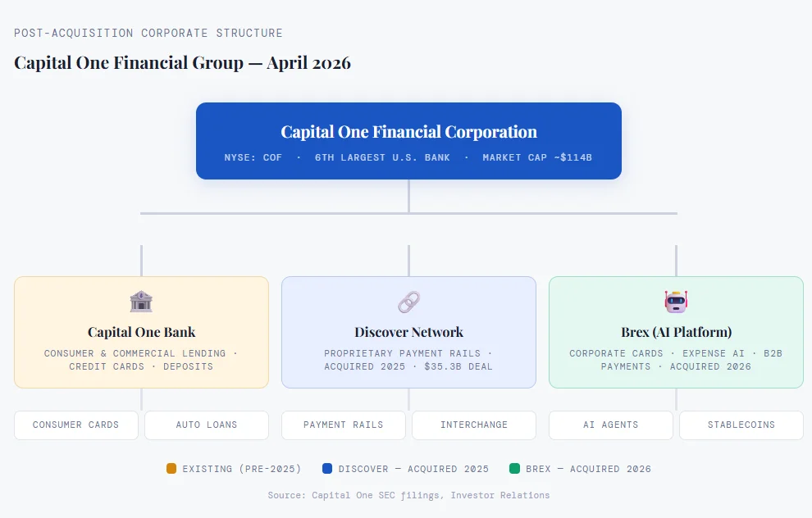The height and width of the screenshot is (518, 812).
Task: Click the chain link icon
Action: point(408,302)
